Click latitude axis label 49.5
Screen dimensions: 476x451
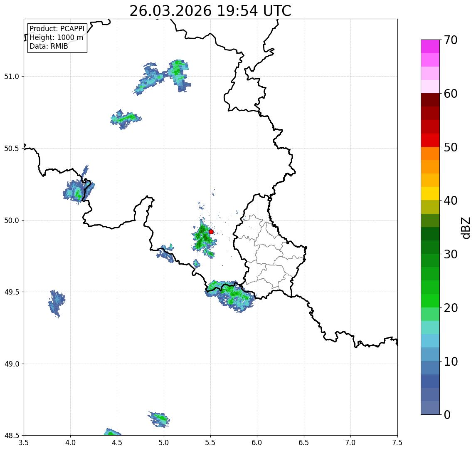12,292
